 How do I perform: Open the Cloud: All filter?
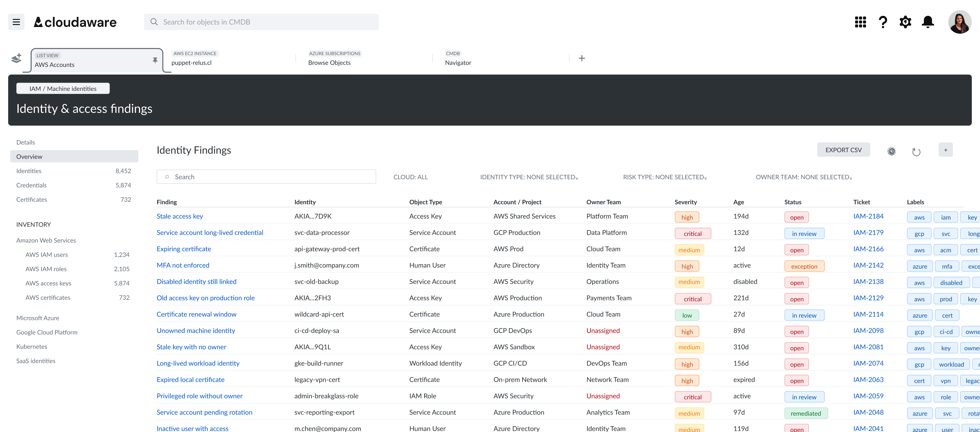411,177
